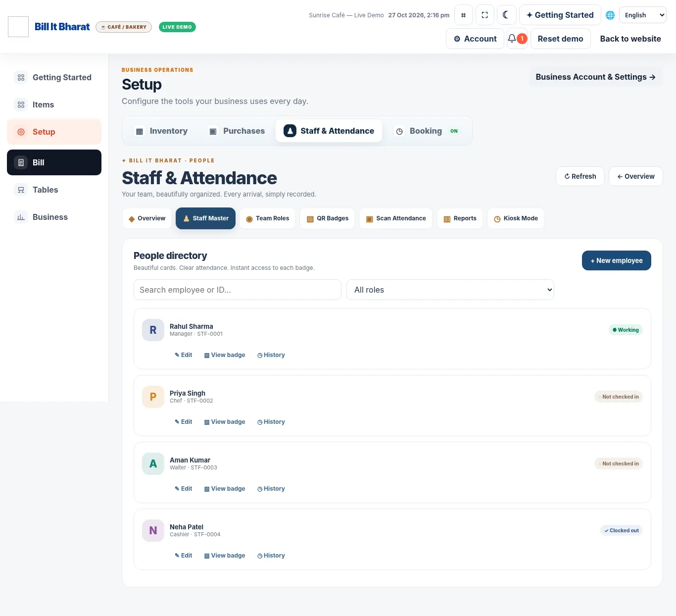Click the New employee button
This screenshot has height=616, width=676.
[617, 260]
